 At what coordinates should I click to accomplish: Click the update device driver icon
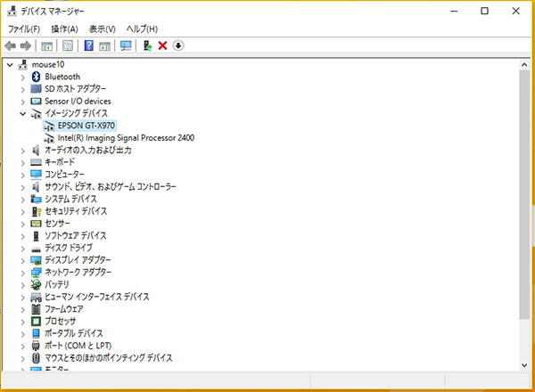pos(147,45)
